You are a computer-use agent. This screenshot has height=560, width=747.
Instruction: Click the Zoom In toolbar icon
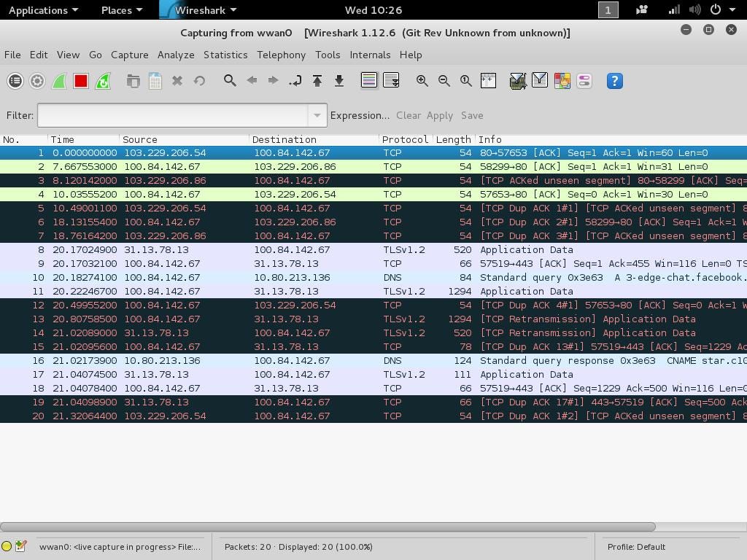pos(422,80)
